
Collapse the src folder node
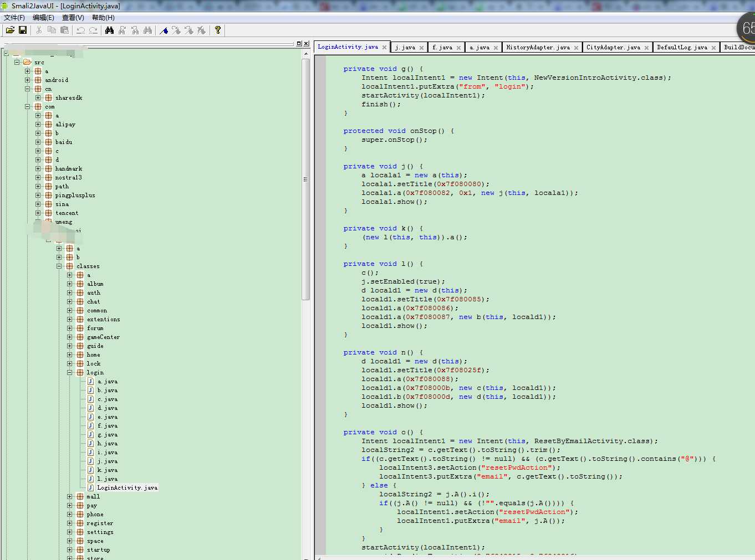click(17, 62)
